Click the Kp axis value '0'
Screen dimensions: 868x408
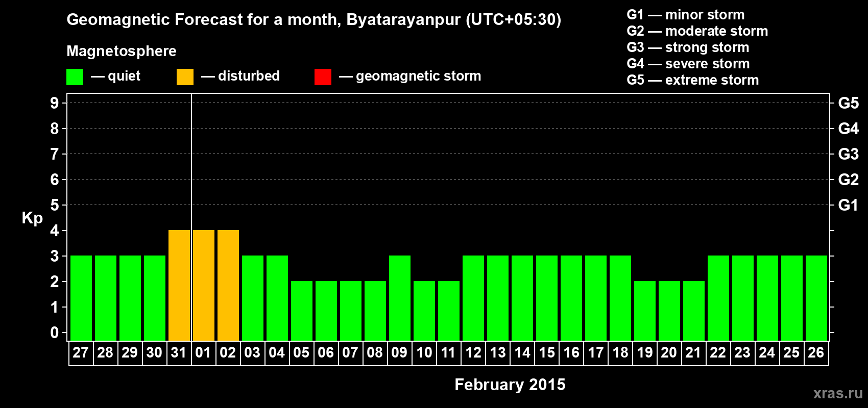click(x=55, y=333)
